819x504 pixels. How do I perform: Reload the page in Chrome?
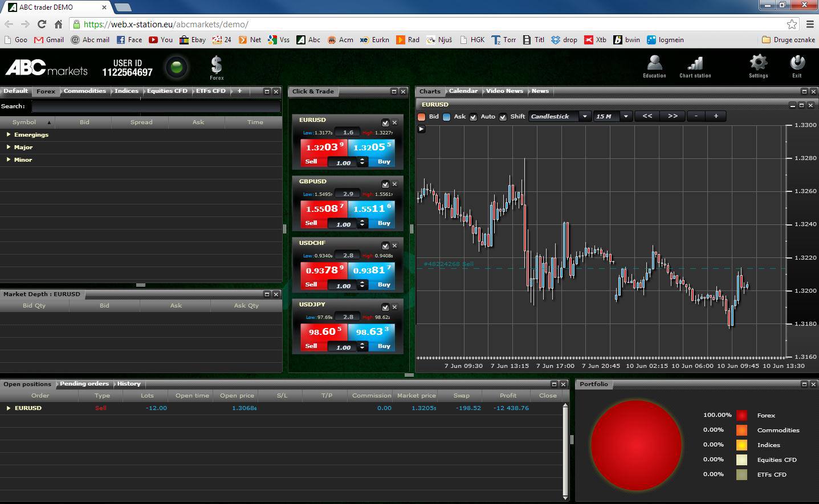pos(42,24)
